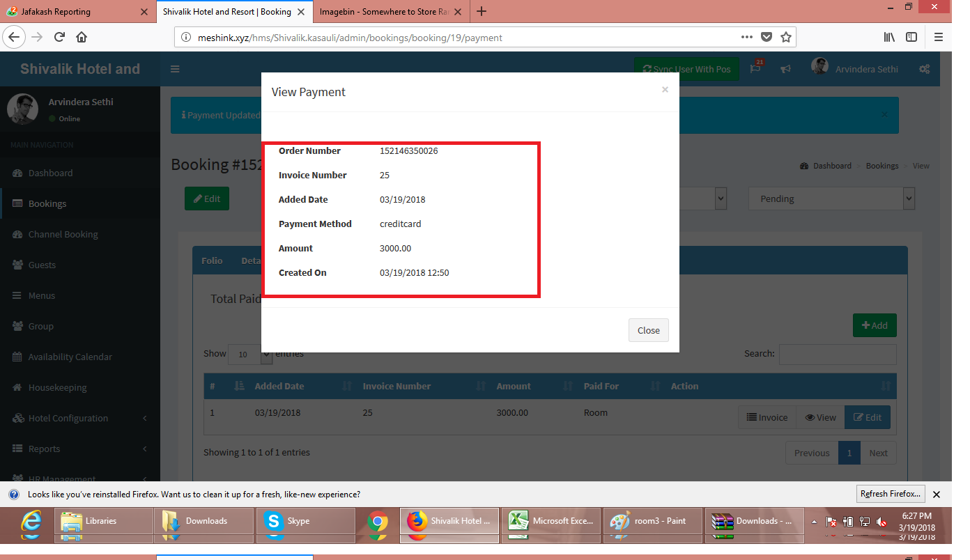Open Firefox hamburger menu
The width and height of the screenshot is (970, 560).
coord(939,37)
